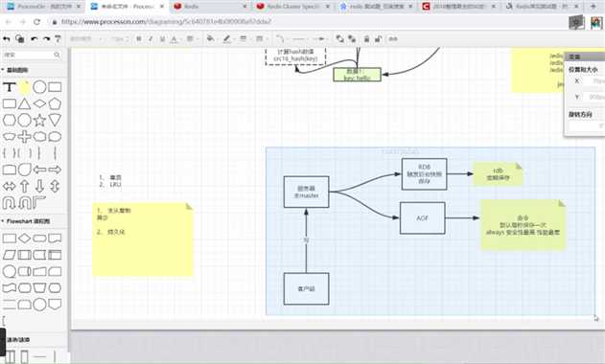605x364 pixels.
Task: Select the left arrow shape
Action: (39, 170)
